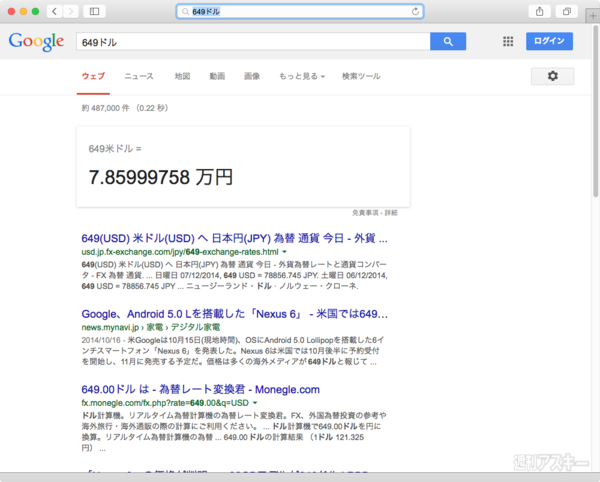Go back with Safari's back arrow

(54, 11)
